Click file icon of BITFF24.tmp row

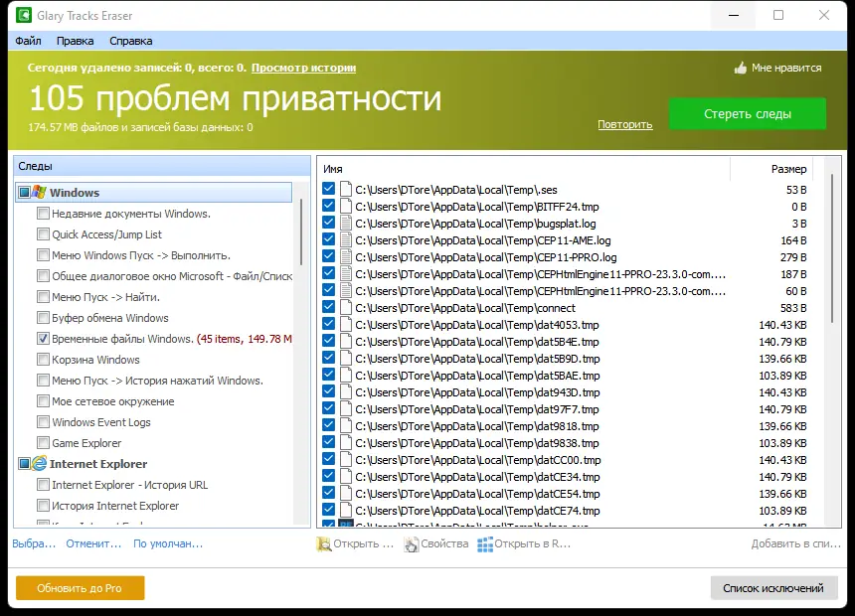click(x=346, y=206)
